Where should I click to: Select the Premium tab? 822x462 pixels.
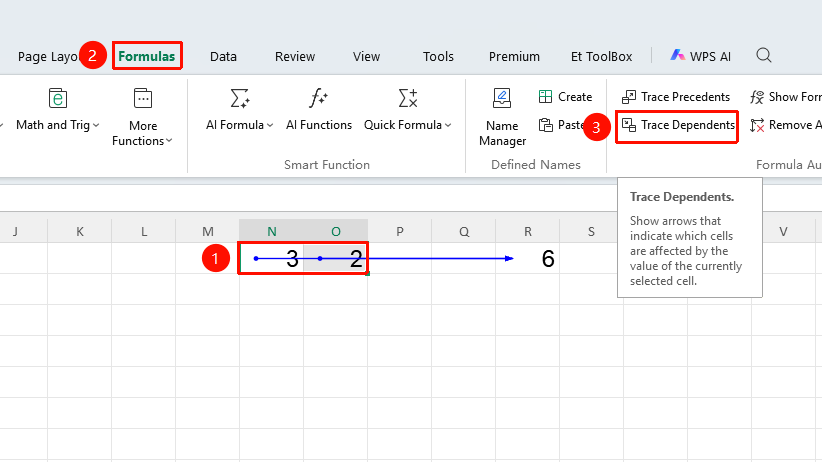click(514, 56)
